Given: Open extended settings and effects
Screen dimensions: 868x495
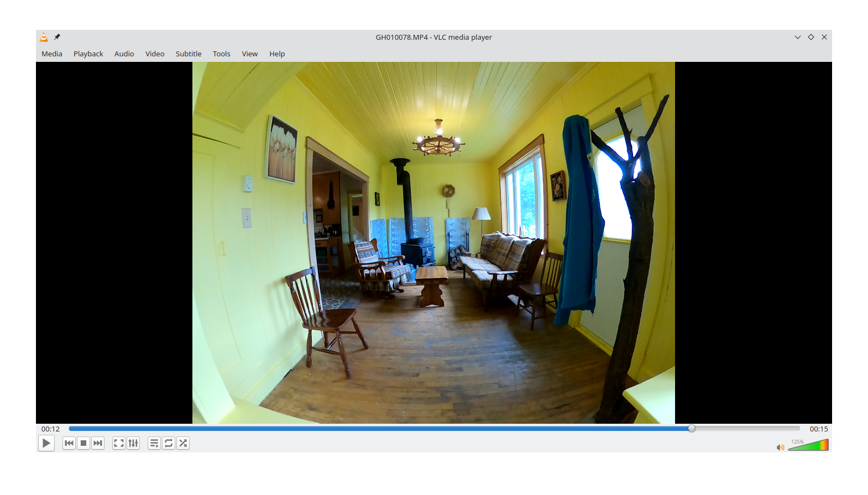Looking at the screenshot, I should pos(133,443).
